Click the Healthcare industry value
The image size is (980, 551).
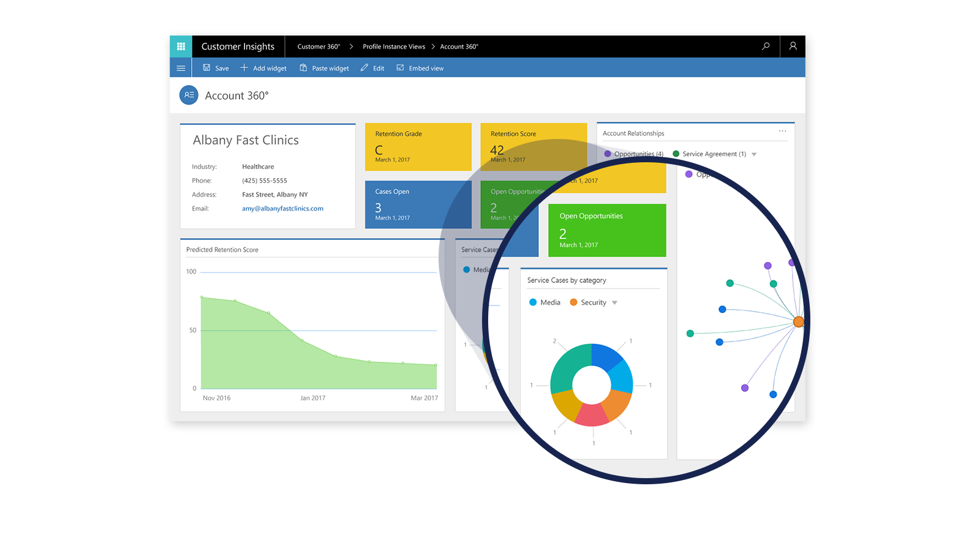click(x=258, y=167)
